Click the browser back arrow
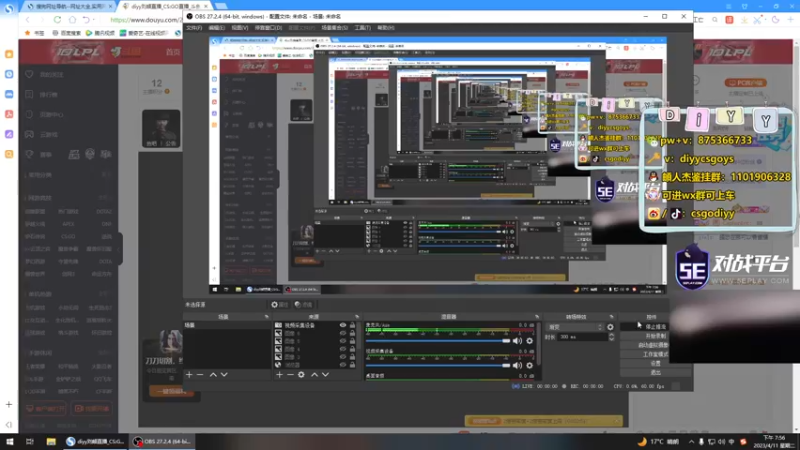Viewport: 800px width, 450px height. [28, 19]
